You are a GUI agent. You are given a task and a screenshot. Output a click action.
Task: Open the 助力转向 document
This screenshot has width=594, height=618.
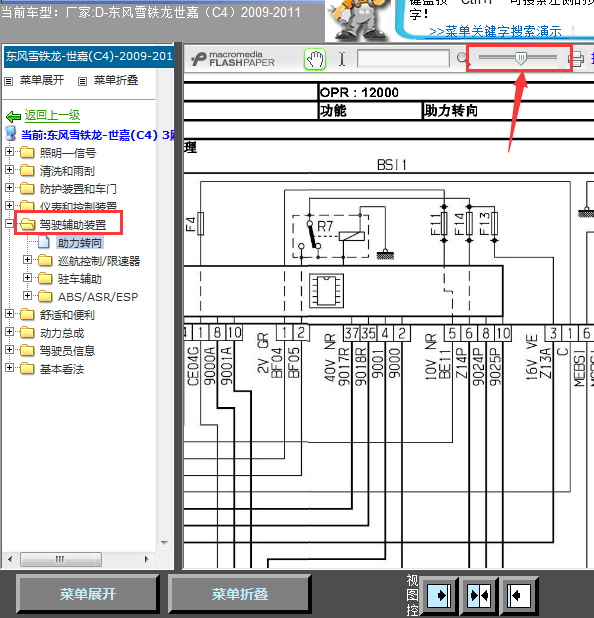pos(80,243)
